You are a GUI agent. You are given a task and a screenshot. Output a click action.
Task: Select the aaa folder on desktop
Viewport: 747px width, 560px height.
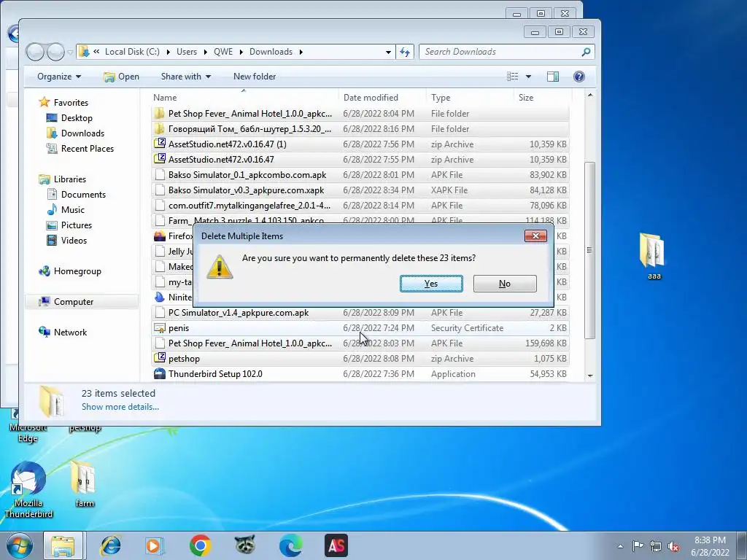[x=654, y=256]
